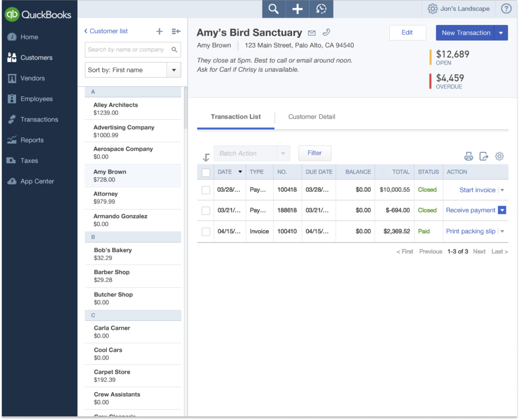Switch to the Customer Detail tab

point(312,117)
